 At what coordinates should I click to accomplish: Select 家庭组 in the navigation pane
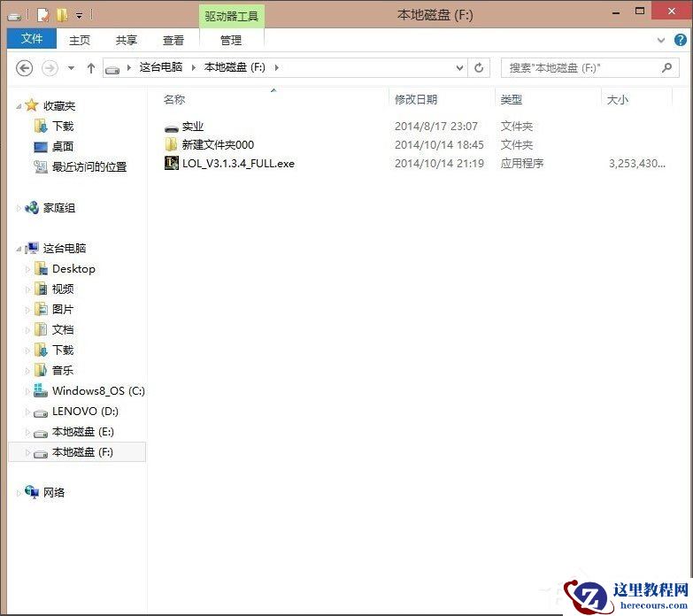tap(59, 208)
